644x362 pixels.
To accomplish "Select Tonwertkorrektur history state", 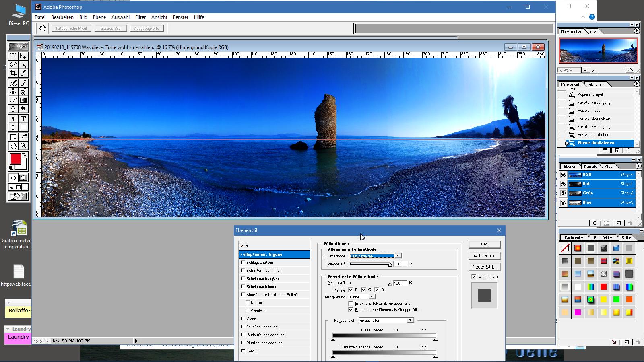I will [594, 119].
